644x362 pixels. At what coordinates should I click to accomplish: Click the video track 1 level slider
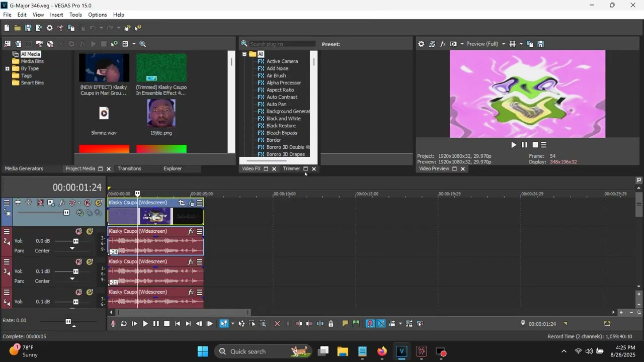point(66,213)
